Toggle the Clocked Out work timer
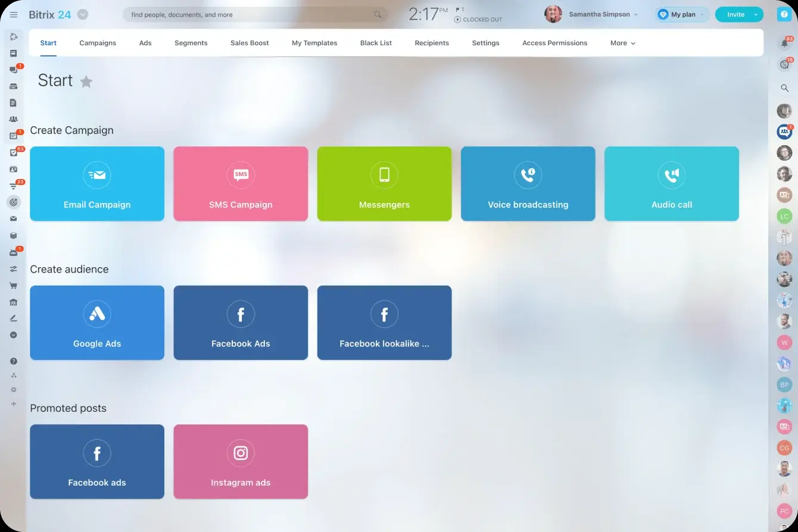 coord(478,20)
